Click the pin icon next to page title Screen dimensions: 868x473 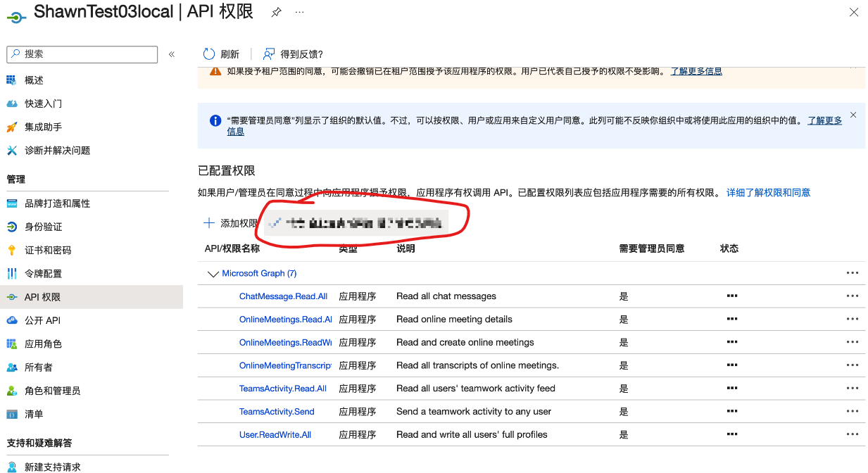277,12
